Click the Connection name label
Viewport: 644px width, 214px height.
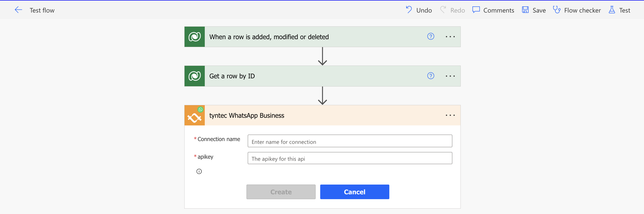tap(219, 139)
